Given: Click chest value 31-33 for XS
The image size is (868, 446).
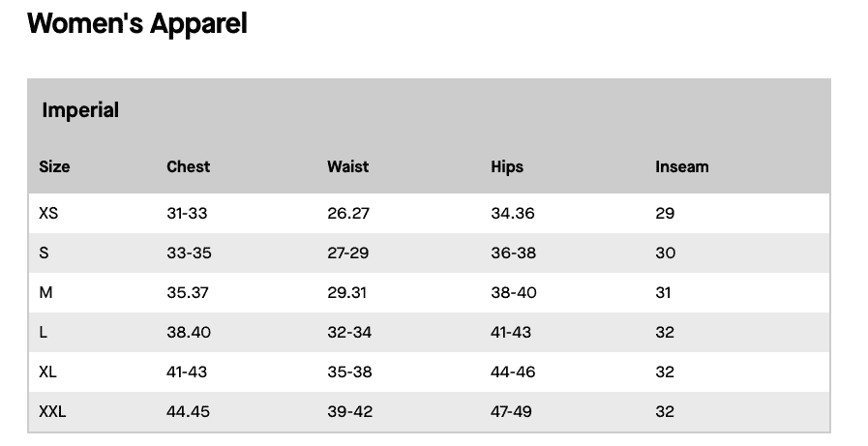Looking at the screenshot, I should pyautogui.click(x=187, y=213).
